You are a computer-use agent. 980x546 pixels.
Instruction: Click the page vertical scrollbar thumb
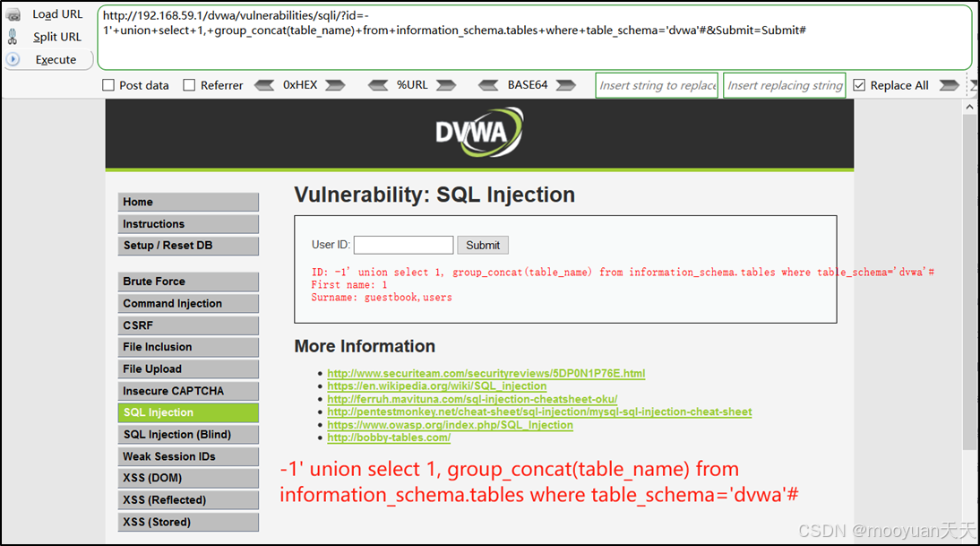pos(969,282)
